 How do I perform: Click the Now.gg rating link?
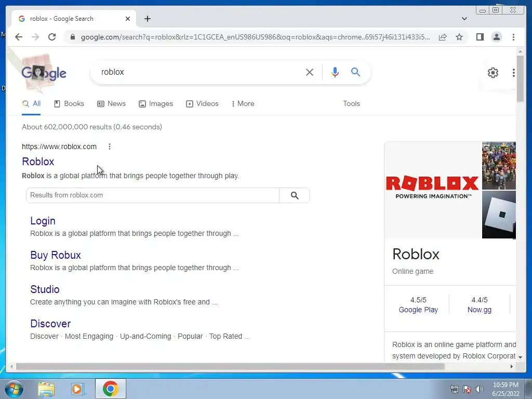tap(479, 310)
